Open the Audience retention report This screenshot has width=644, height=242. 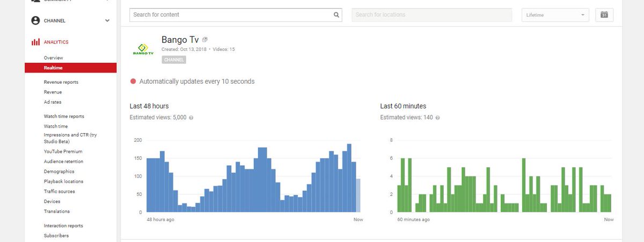coord(63,161)
